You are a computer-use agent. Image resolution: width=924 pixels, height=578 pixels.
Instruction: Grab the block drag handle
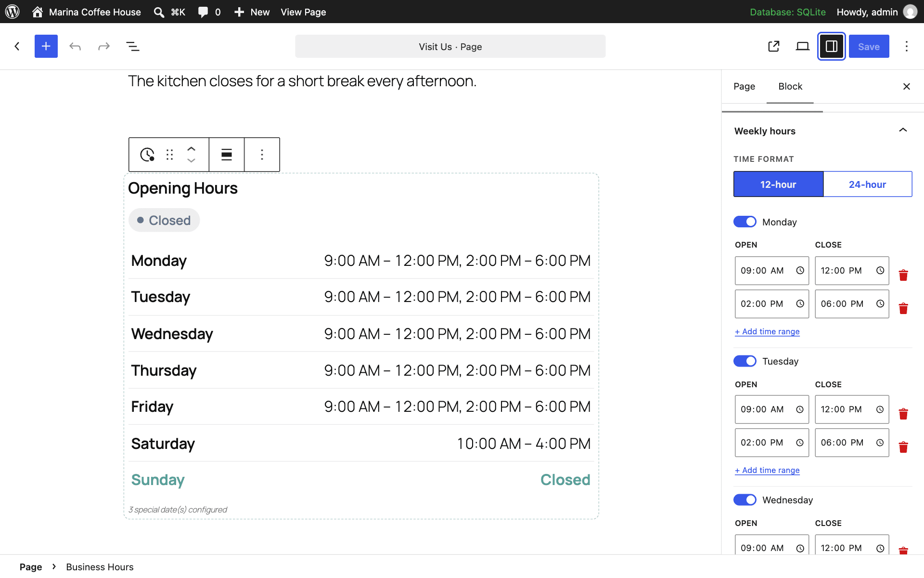click(x=169, y=155)
